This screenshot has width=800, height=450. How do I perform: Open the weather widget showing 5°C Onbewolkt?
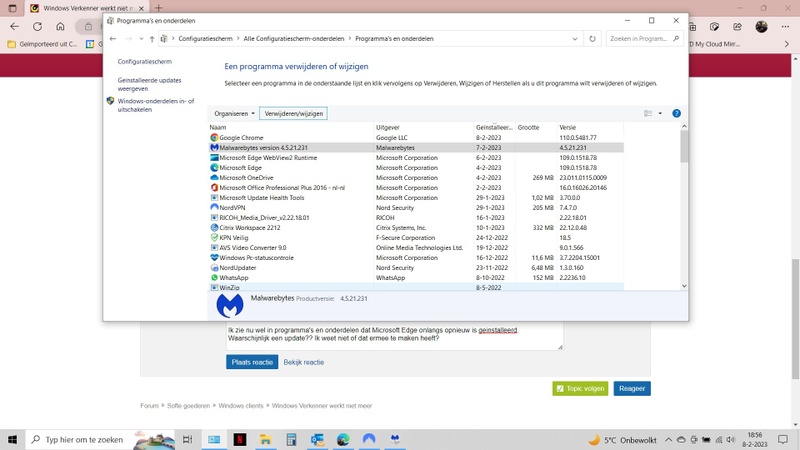[622, 440]
